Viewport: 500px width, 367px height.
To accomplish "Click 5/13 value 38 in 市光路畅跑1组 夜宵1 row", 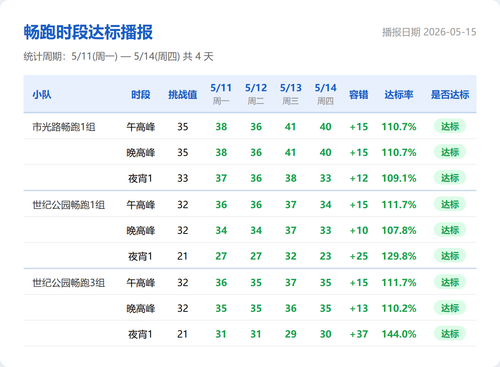I will click(x=291, y=178).
